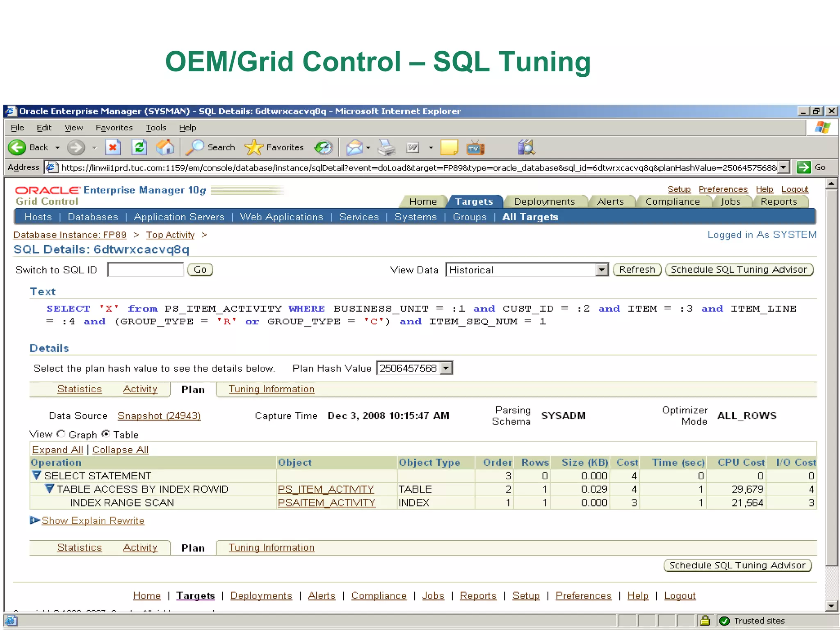This screenshot has height=630, width=840.
Task: Click the Print icon
Action: [386, 148]
